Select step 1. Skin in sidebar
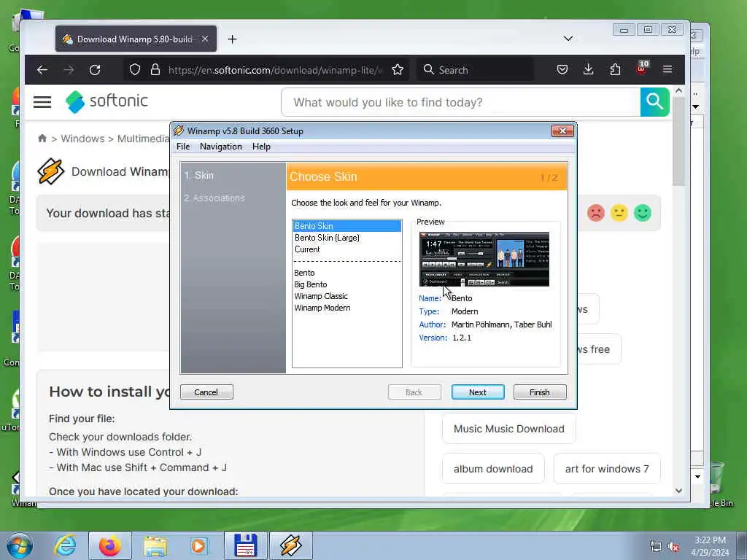The width and height of the screenshot is (747, 560). (199, 175)
